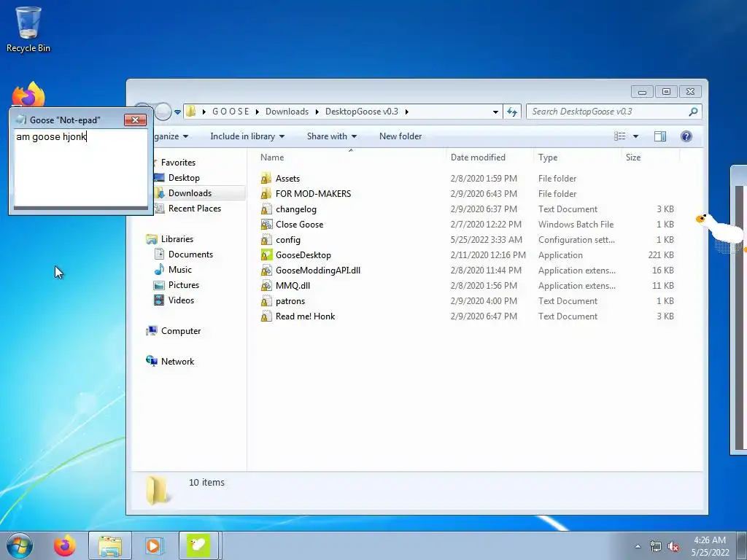Open Windows Media Player from taskbar

(154, 545)
